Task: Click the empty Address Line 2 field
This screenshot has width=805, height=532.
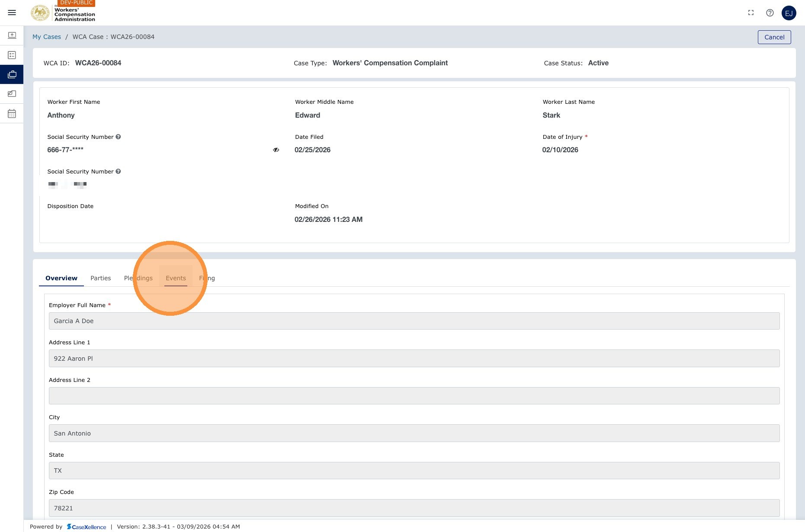Action: [414, 396]
